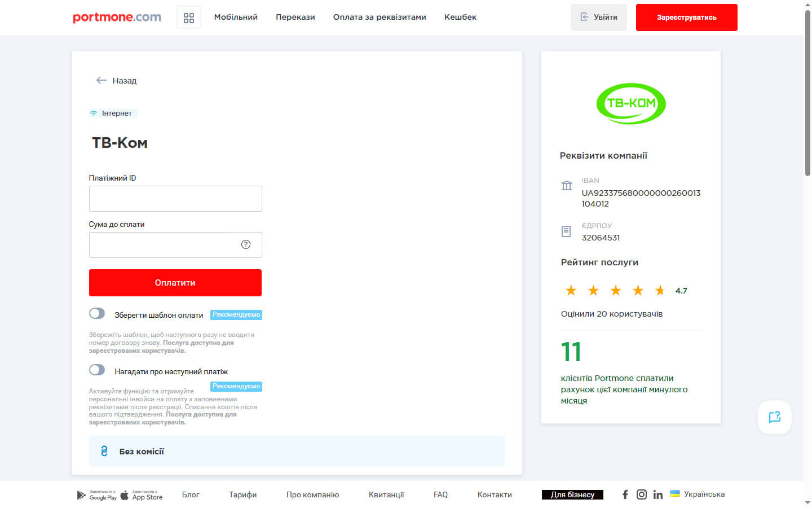Open the Перекази menu item
This screenshot has width=812, height=508.
295,17
